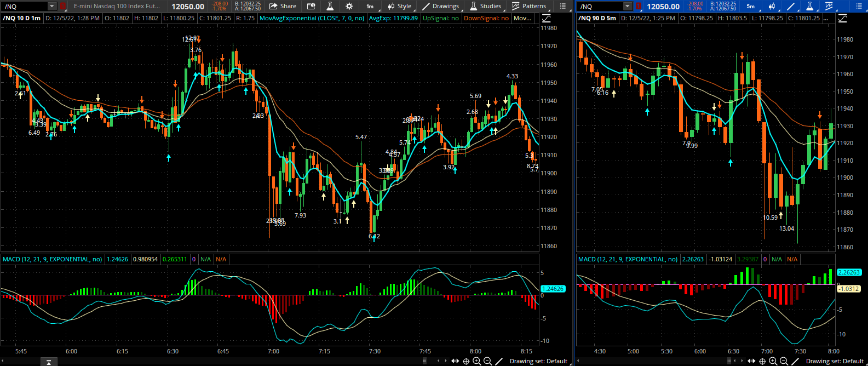868x366 pixels.
Task: Click the /NQ symbol field in right chart
Action: [x=600, y=6]
